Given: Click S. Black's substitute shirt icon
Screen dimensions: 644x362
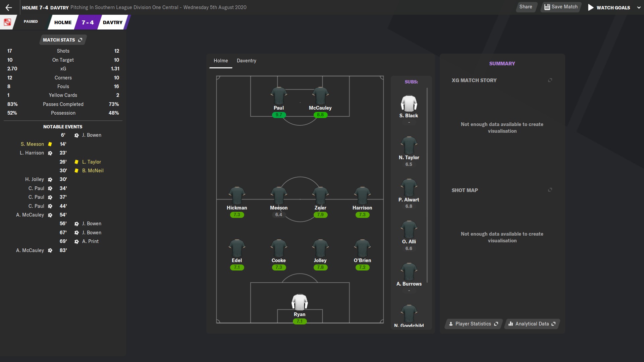Looking at the screenshot, I should (x=409, y=103).
